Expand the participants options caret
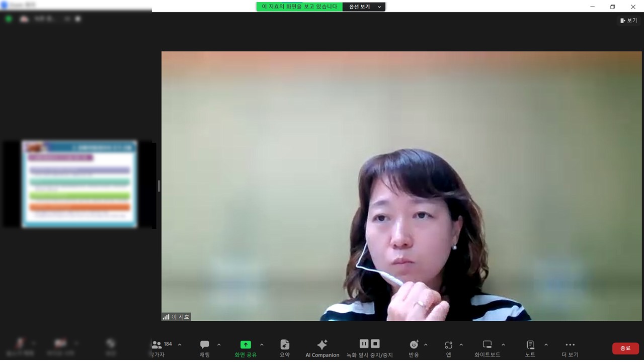The height and width of the screenshot is (362, 644). point(180,345)
